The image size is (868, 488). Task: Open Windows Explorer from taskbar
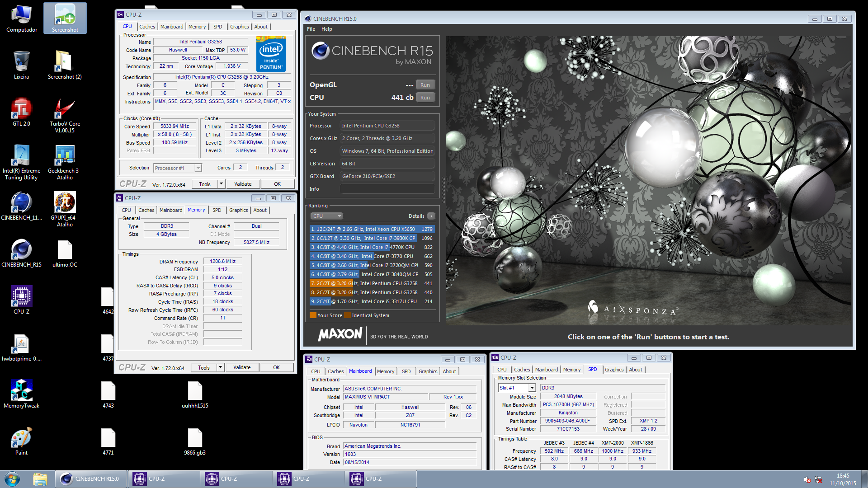pyautogui.click(x=40, y=479)
